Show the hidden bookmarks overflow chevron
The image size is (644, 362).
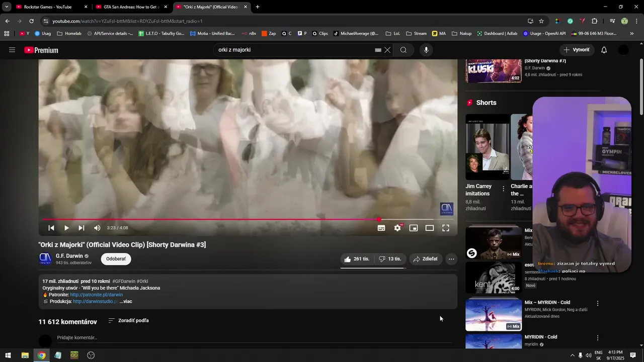[x=632, y=34]
